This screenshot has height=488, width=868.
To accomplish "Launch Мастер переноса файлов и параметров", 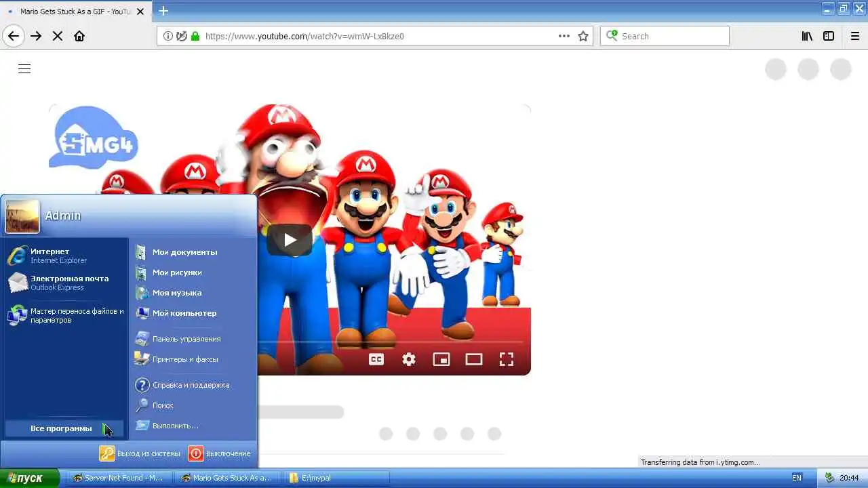I will (x=65, y=316).
